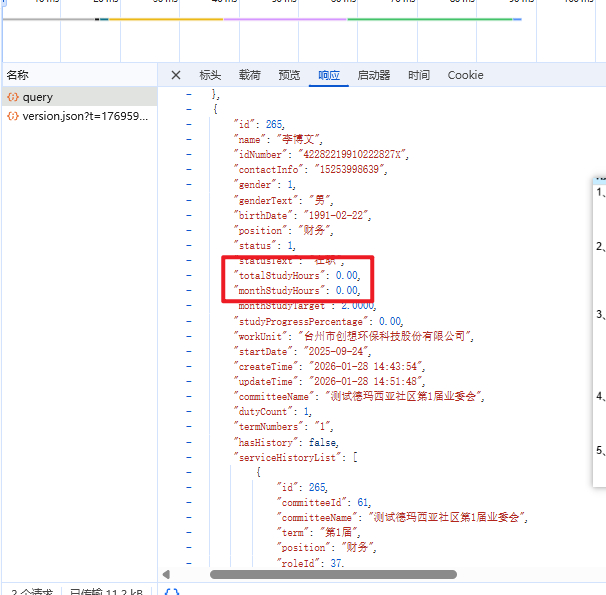Close the request details panel

[x=176, y=75]
